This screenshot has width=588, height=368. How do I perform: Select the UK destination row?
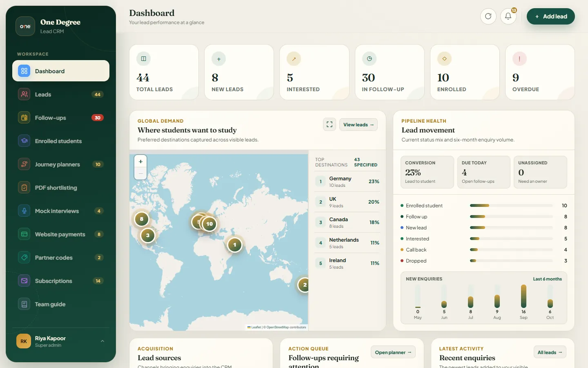(x=347, y=202)
